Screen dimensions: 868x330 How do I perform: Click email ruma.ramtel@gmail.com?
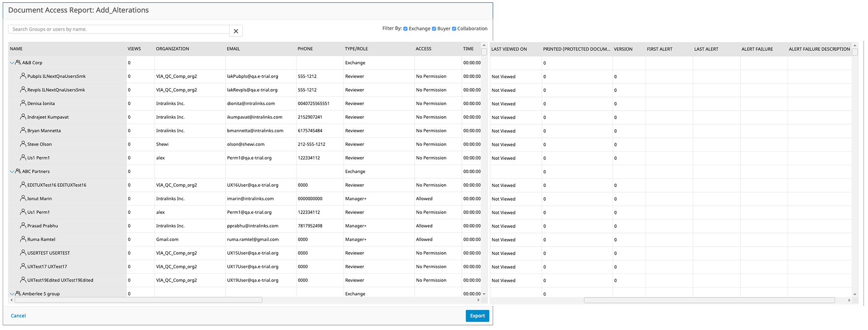(x=253, y=240)
